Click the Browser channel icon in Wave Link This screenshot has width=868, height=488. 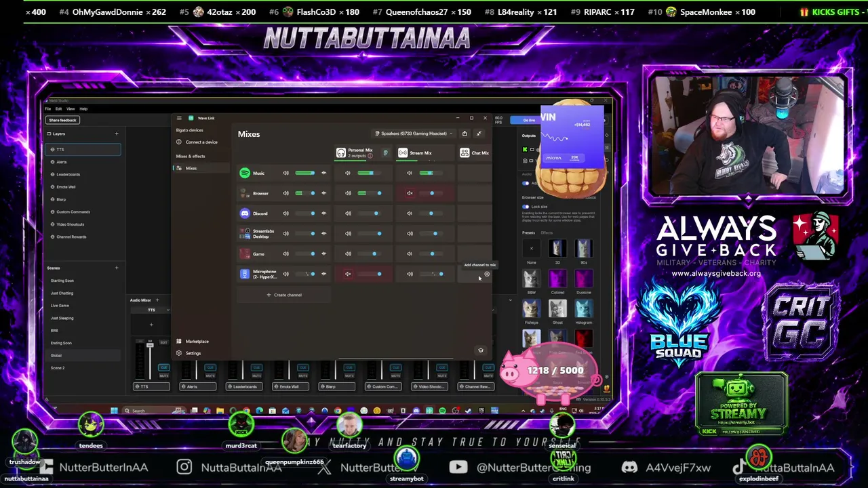(x=245, y=193)
